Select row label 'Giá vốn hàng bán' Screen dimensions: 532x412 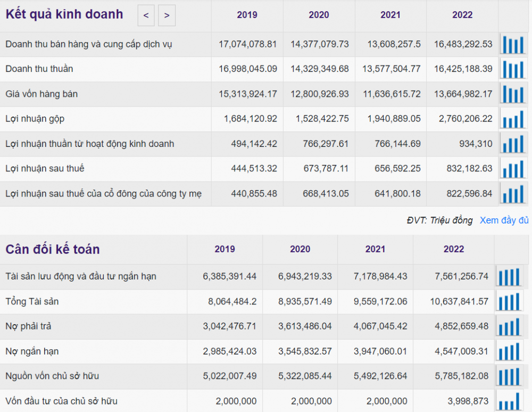click(x=41, y=94)
